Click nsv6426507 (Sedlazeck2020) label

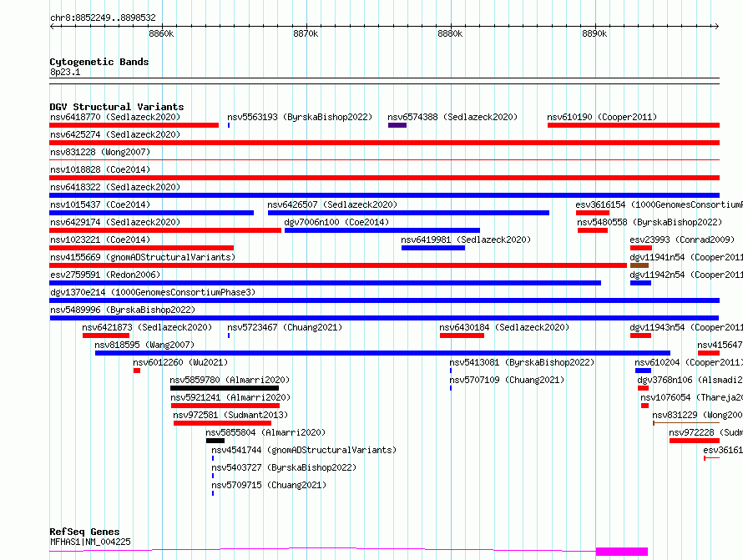tap(332, 204)
